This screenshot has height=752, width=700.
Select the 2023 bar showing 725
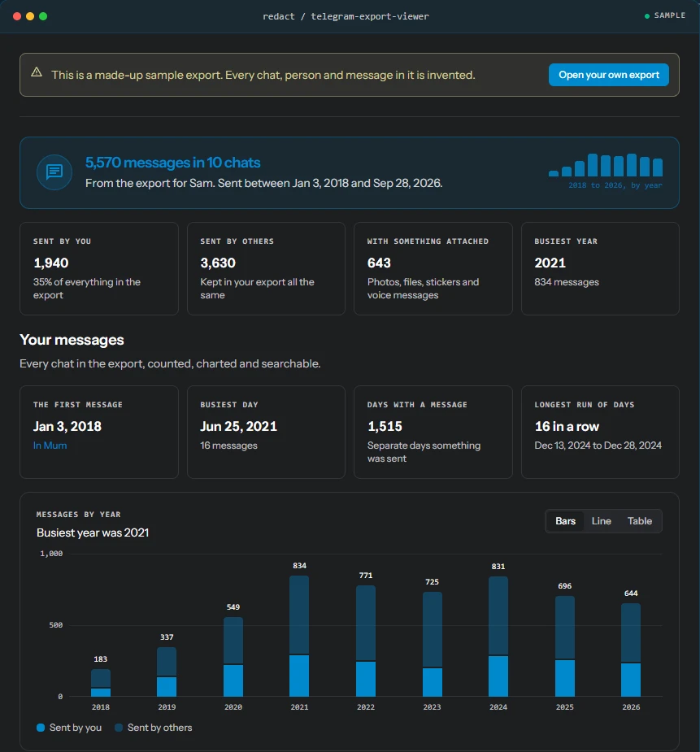432,644
